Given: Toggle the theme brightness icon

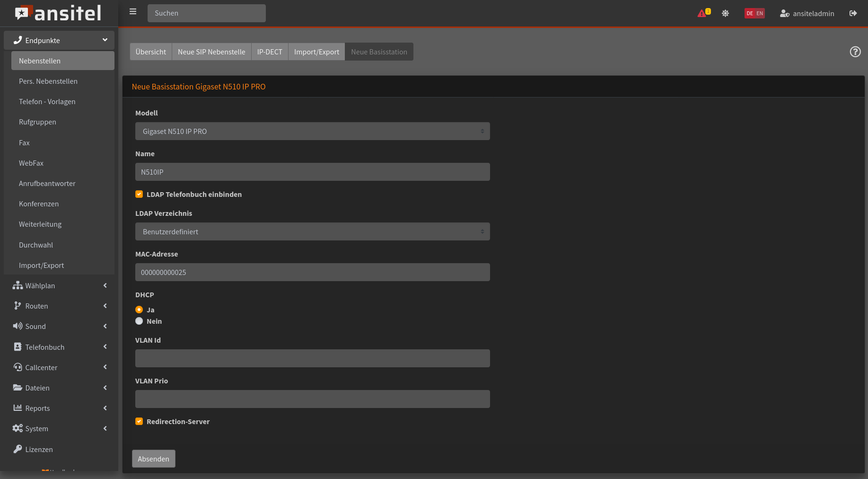Looking at the screenshot, I should coord(725,13).
